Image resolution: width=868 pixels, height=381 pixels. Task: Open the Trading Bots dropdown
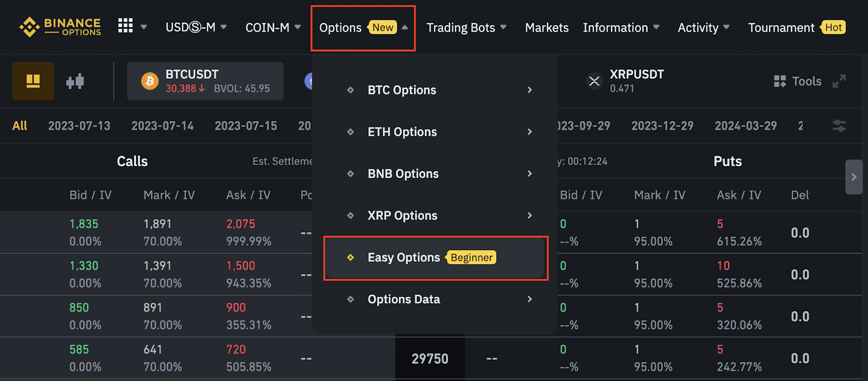466,27
